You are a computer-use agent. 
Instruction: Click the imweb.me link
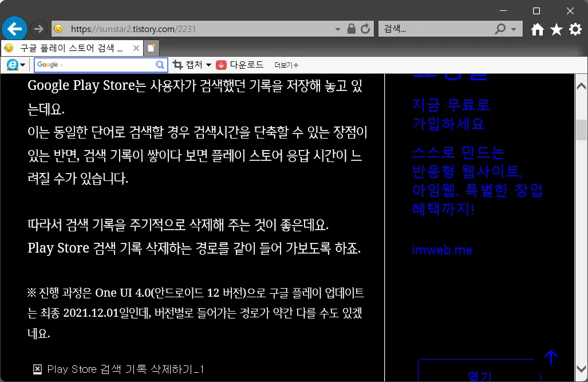[x=442, y=250]
